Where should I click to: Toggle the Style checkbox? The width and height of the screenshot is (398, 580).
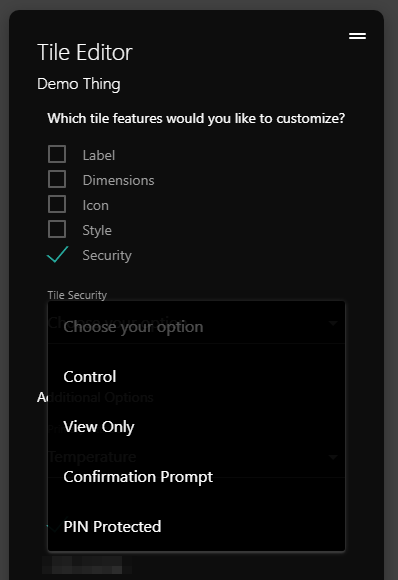pyautogui.click(x=57, y=229)
